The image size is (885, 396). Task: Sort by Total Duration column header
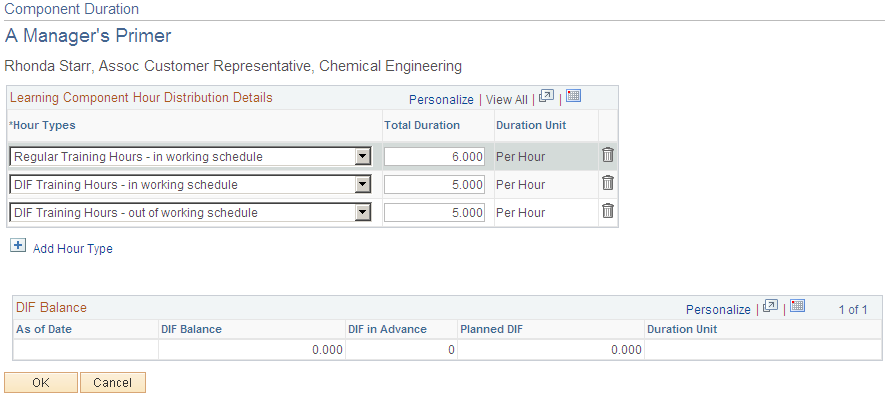click(x=422, y=125)
